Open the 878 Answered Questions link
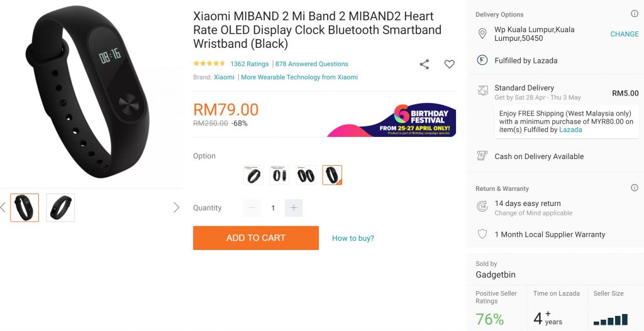 click(x=311, y=64)
